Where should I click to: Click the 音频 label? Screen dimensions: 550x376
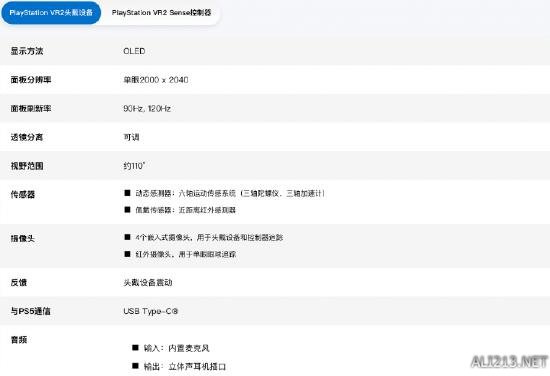19,340
